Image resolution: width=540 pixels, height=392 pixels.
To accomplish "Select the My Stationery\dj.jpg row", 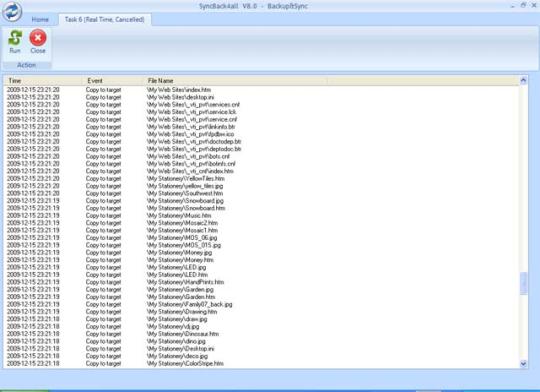I will [x=261, y=327].
